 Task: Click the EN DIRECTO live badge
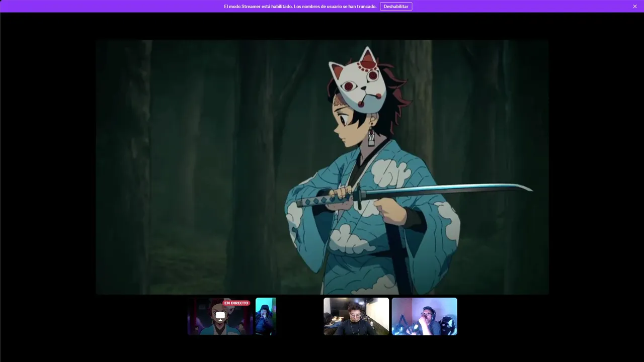click(x=236, y=303)
